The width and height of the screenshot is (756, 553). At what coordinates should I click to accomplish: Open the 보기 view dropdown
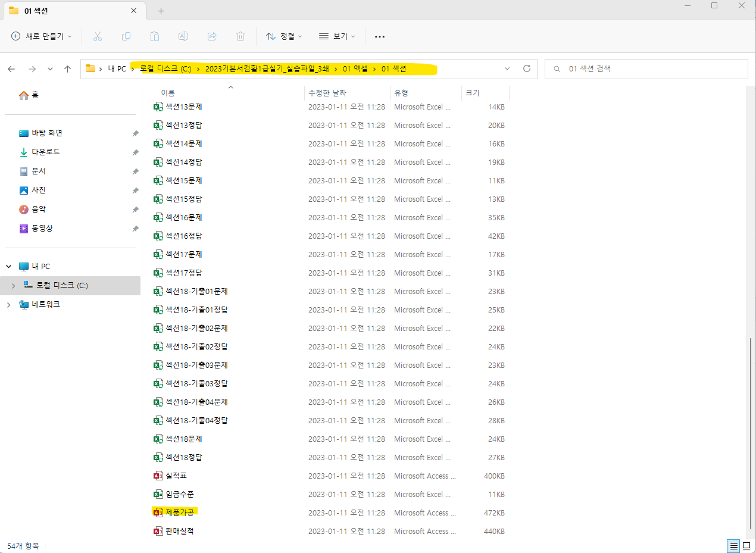[x=337, y=36]
